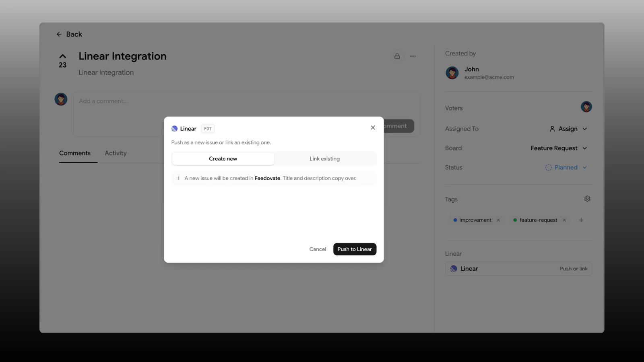Remove the improvement tag
The width and height of the screenshot is (644, 362).
(x=498, y=220)
